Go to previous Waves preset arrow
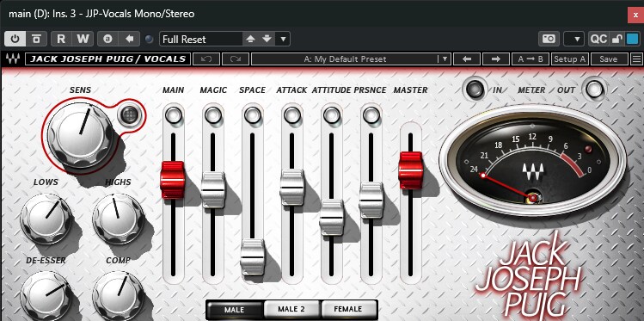This screenshot has width=644, height=321. pyautogui.click(x=467, y=59)
